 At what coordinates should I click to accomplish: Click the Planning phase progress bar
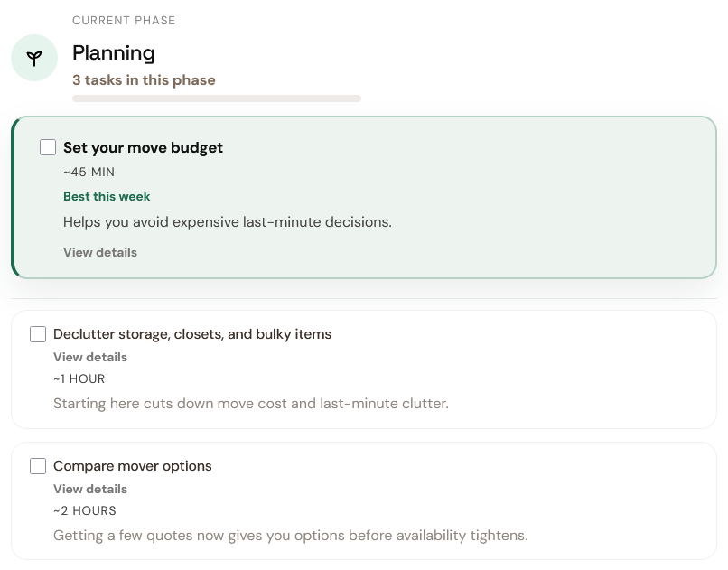point(217,98)
